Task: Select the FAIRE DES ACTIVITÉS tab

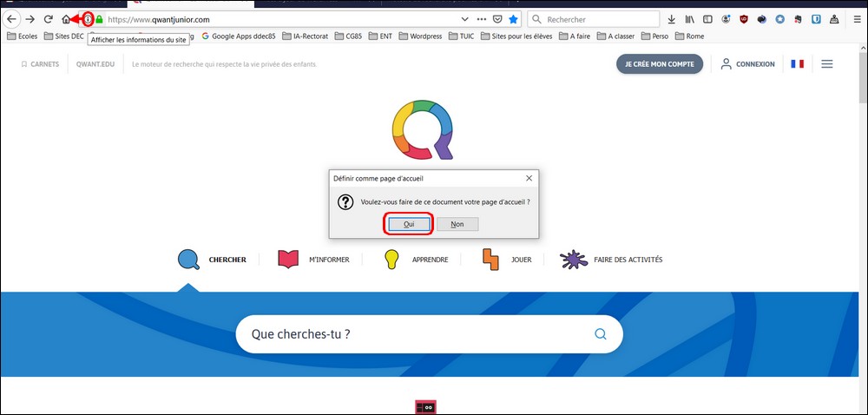Action: tap(610, 260)
